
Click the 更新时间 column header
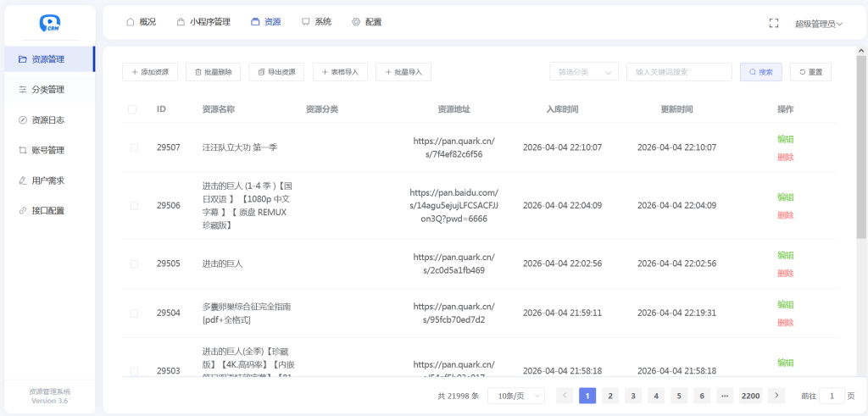tap(676, 109)
